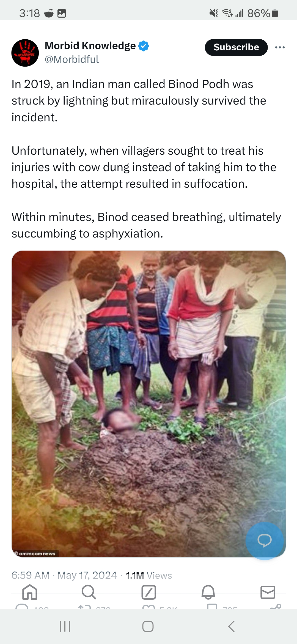297x644 pixels.
Task: Open the Home tab icon
Action: pyautogui.click(x=30, y=592)
